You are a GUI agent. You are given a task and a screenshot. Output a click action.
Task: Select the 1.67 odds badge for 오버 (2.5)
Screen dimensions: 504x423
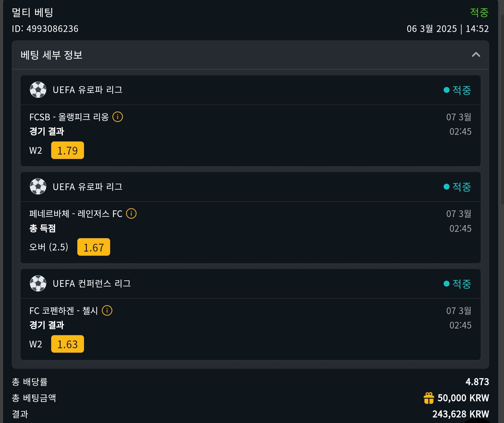pyautogui.click(x=94, y=247)
